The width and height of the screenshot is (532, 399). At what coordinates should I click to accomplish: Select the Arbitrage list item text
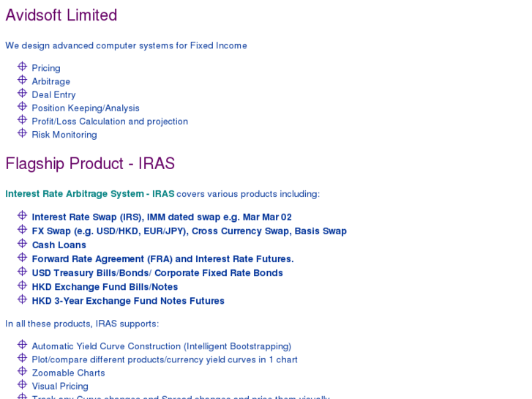(51, 81)
